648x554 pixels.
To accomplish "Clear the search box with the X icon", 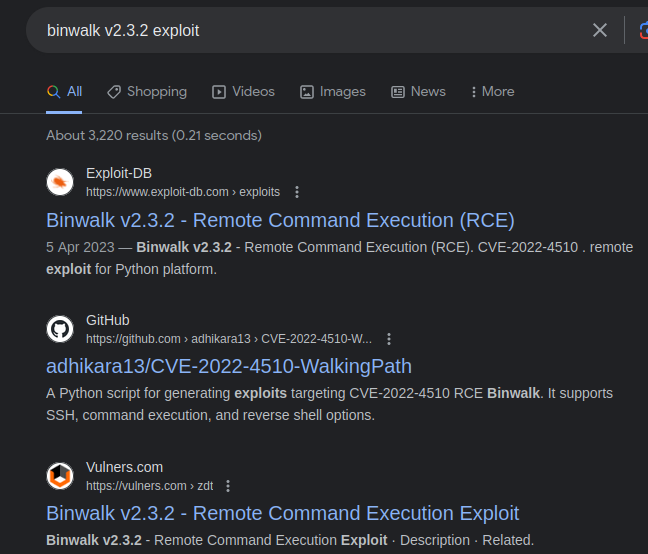I will pyautogui.click(x=600, y=30).
